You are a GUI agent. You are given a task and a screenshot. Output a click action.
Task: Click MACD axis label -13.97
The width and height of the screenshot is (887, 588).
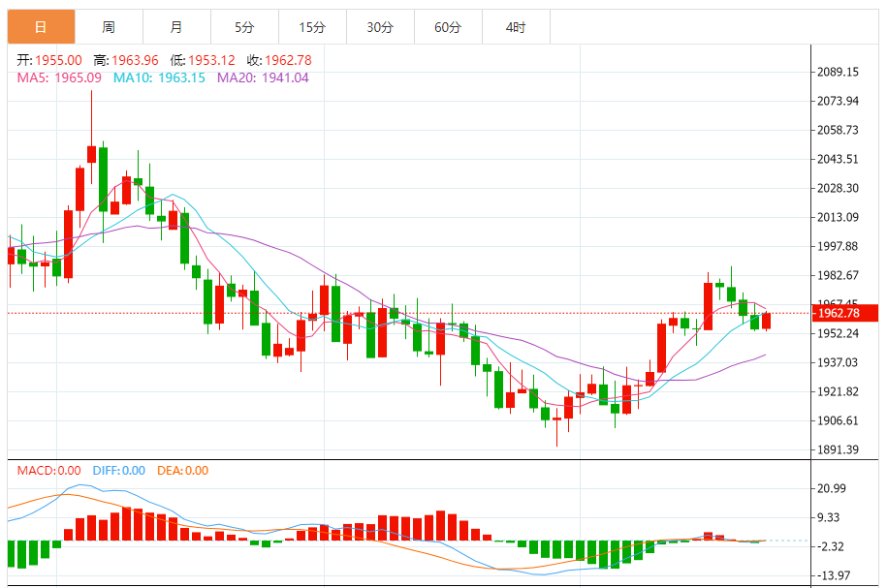[x=834, y=575]
